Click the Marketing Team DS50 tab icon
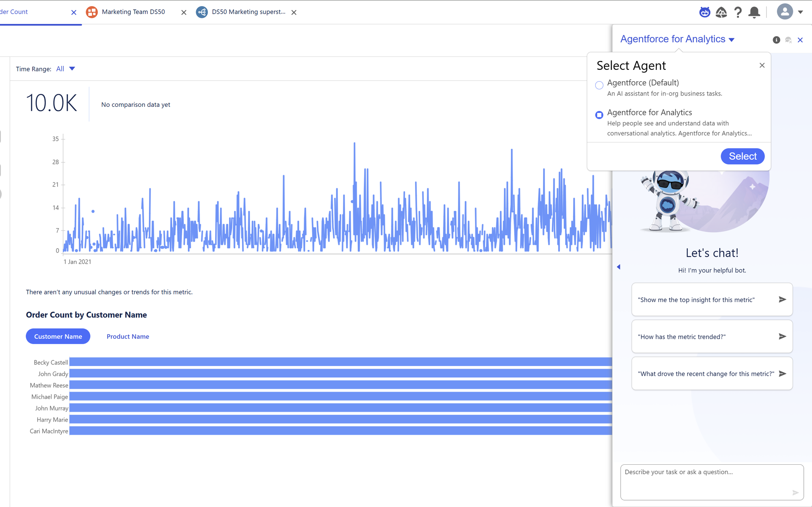Screen dimensions: 812x507 [x=92, y=12]
